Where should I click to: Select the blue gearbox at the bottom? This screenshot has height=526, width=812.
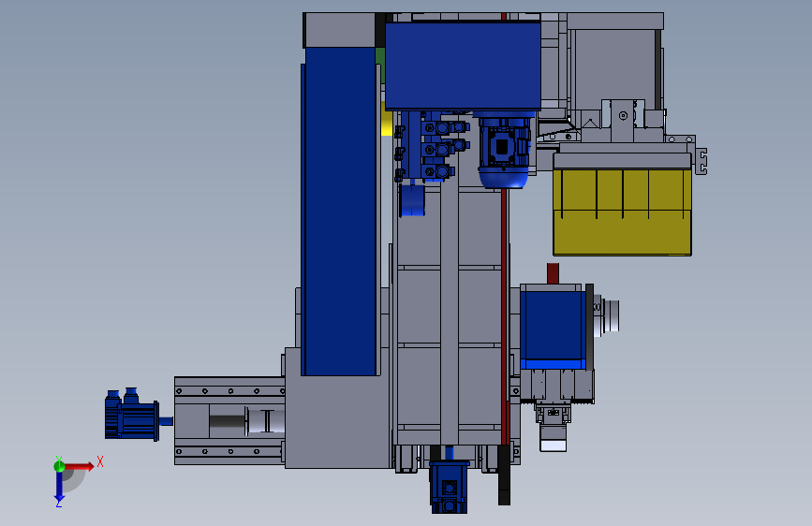click(449, 488)
